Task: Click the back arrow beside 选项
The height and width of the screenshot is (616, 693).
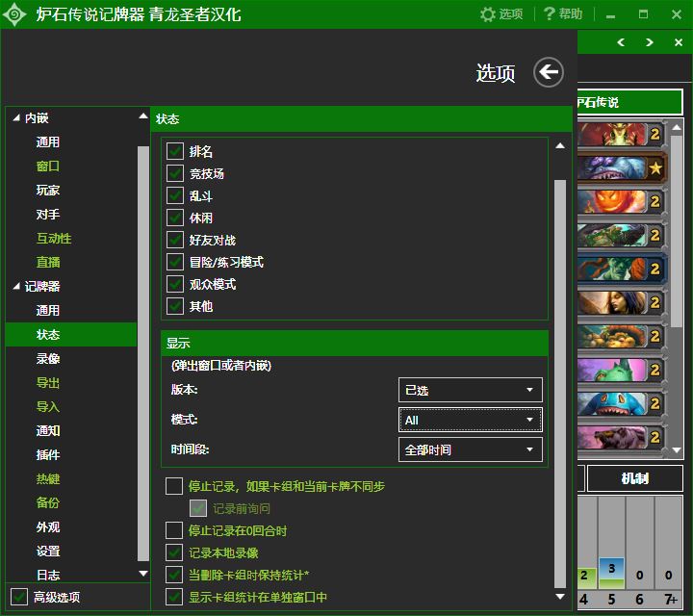Action: 549,72
